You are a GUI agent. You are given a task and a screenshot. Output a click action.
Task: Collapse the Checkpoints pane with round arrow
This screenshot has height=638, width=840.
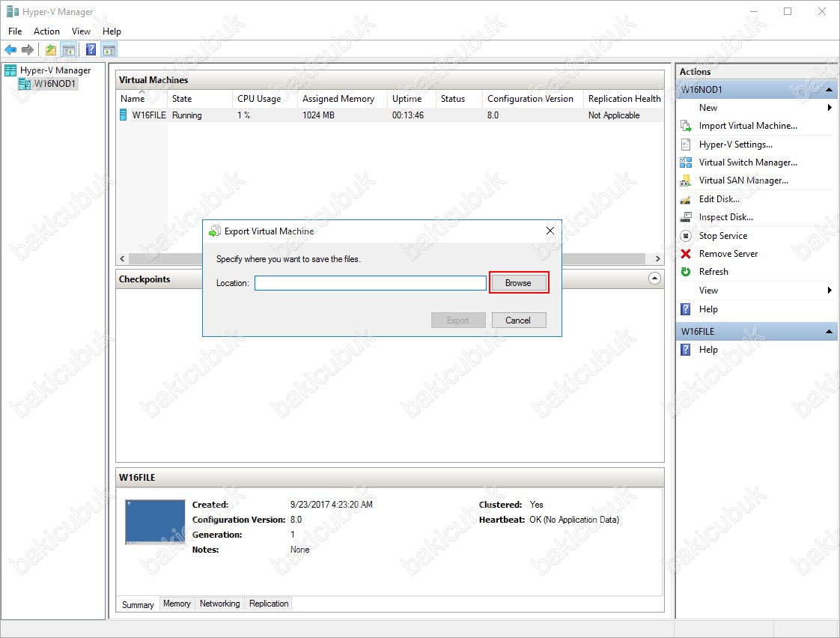coord(654,279)
